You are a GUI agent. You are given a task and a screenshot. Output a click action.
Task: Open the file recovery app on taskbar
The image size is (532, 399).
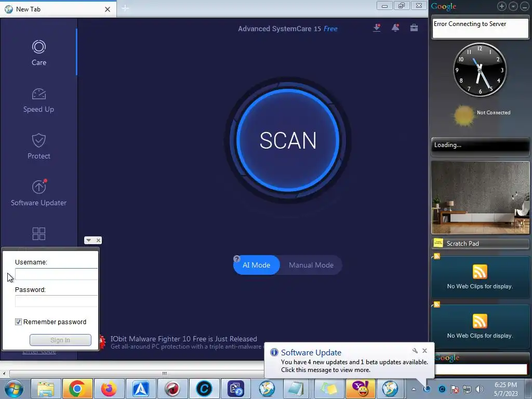tap(236, 389)
